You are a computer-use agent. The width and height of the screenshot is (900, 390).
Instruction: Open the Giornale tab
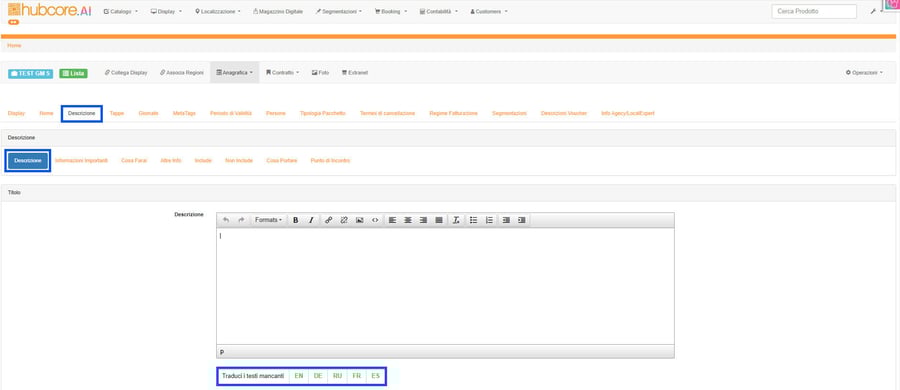148,114
